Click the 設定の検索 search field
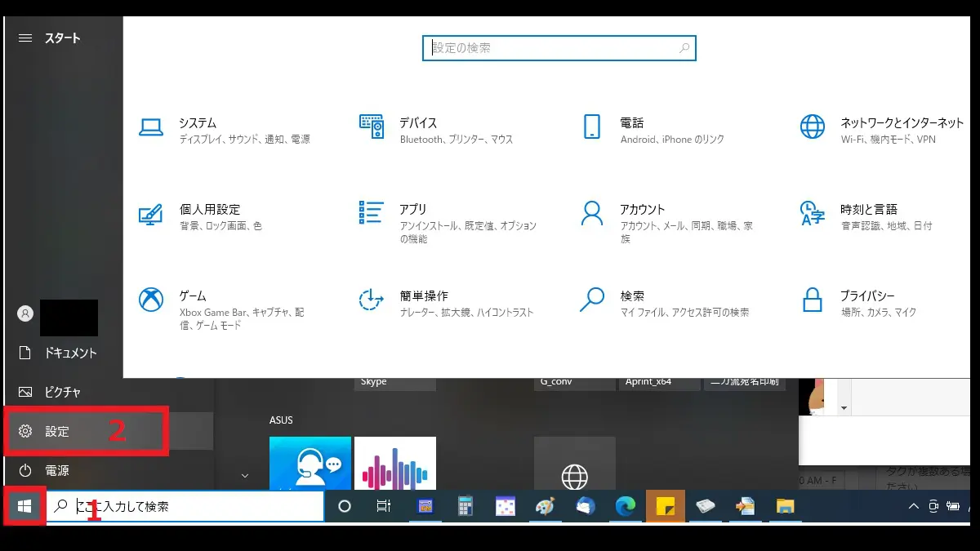980x551 pixels. tap(559, 48)
